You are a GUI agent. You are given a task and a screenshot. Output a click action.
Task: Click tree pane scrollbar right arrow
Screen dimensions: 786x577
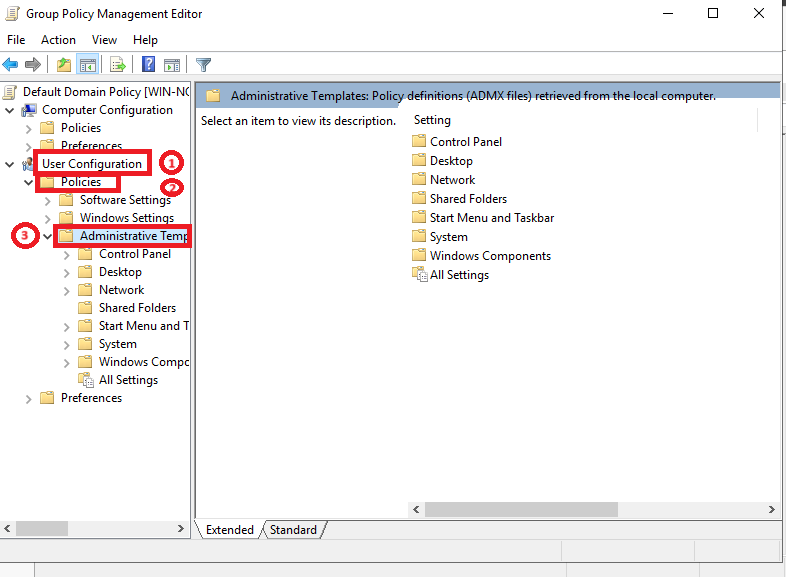tap(181, 528)
